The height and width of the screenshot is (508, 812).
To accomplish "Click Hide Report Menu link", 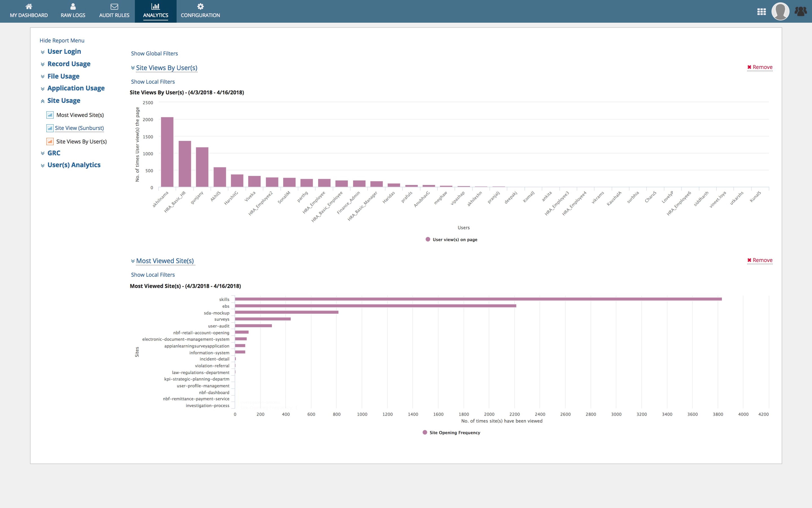I will tap(62, 40).
